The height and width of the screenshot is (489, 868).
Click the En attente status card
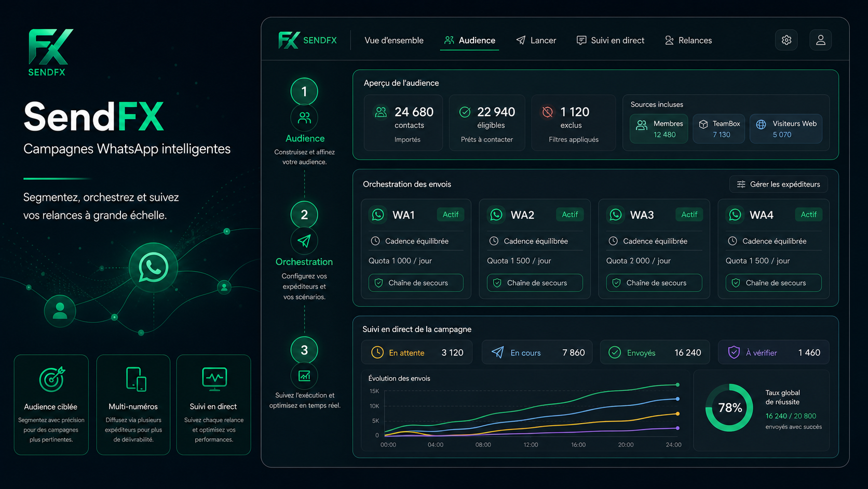[417, 352]
